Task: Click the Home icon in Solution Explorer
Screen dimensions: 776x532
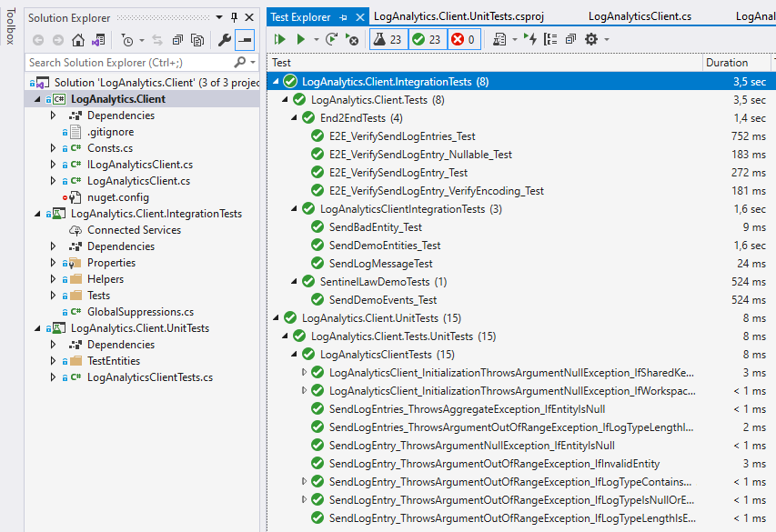Action: click(78, 40)
